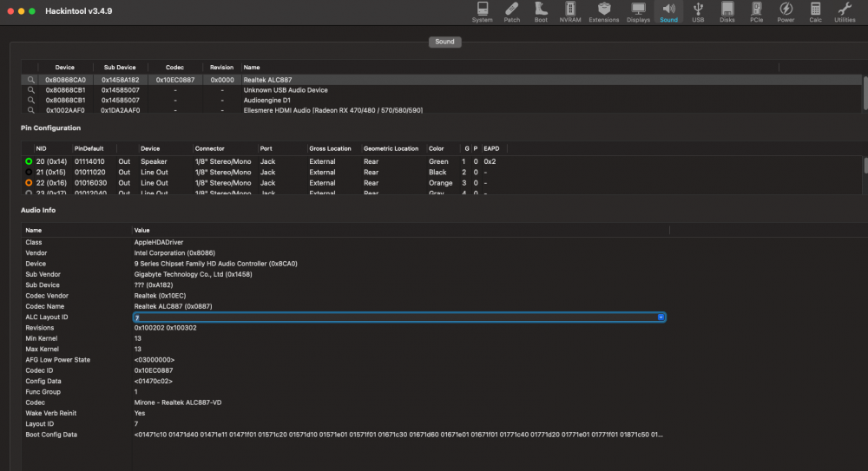Click black jack indicator for NID 21

click(29, 172)
